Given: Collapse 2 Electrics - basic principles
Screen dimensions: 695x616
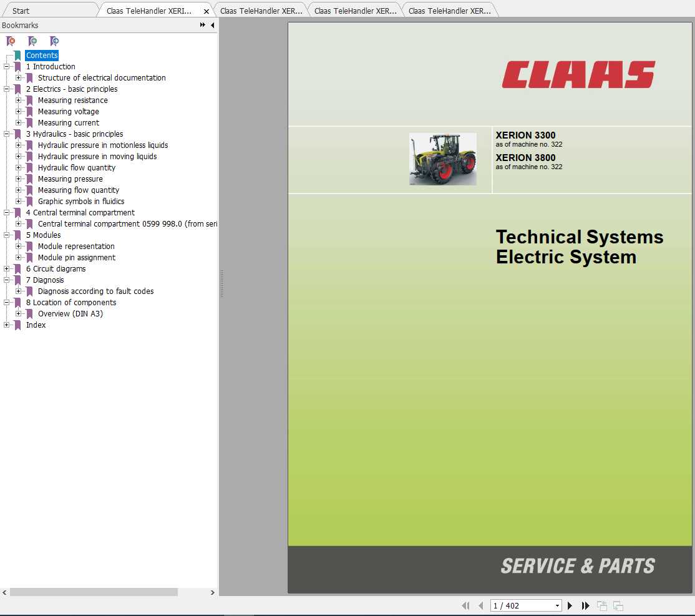Looking at the screenshot, I should (7, 89).
